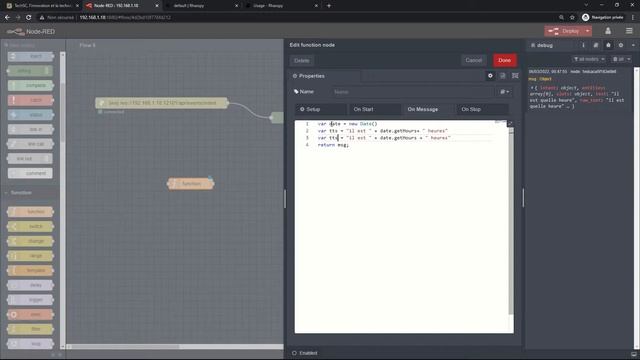
Task: Pick the complete node in palette
Action: pos(30,86)
